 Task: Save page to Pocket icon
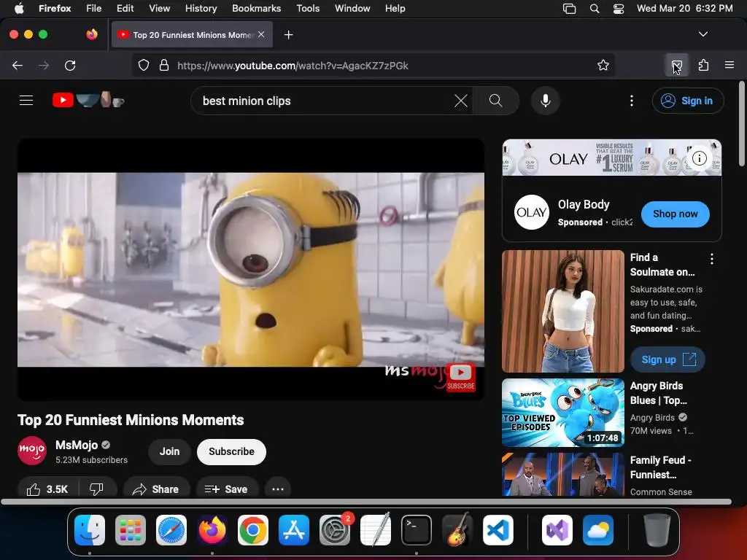pyautogui.click(x=676, y=65)
